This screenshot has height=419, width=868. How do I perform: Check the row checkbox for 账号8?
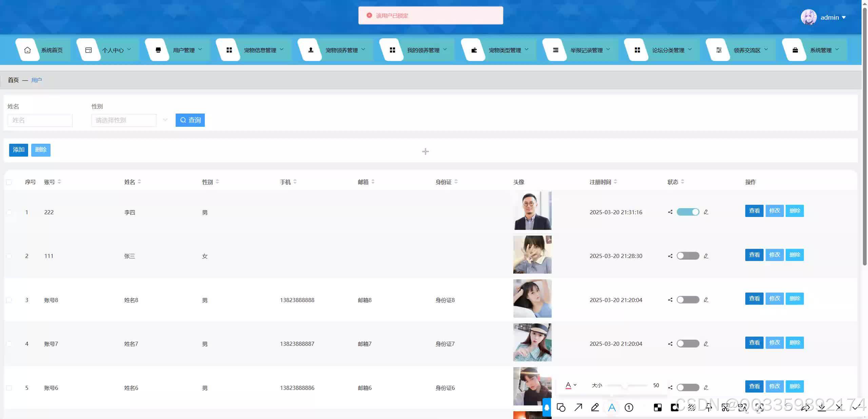[x=9, y=300]
